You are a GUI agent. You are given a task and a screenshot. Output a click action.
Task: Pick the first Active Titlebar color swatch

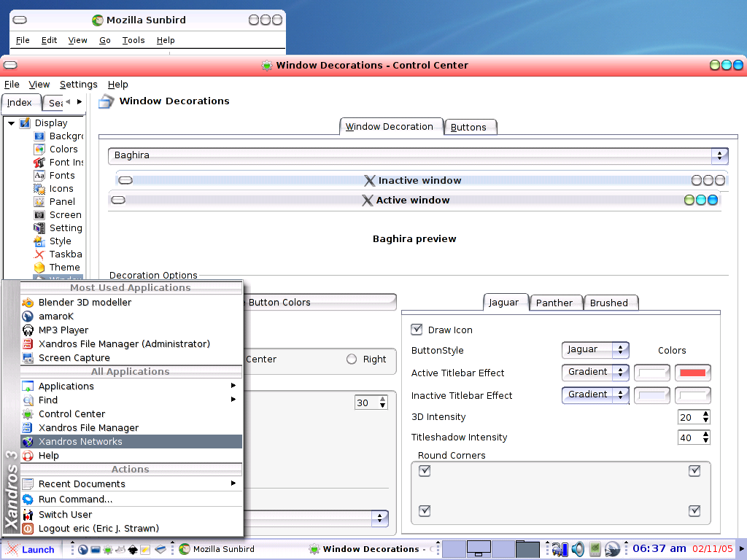[x=651, y=373]
